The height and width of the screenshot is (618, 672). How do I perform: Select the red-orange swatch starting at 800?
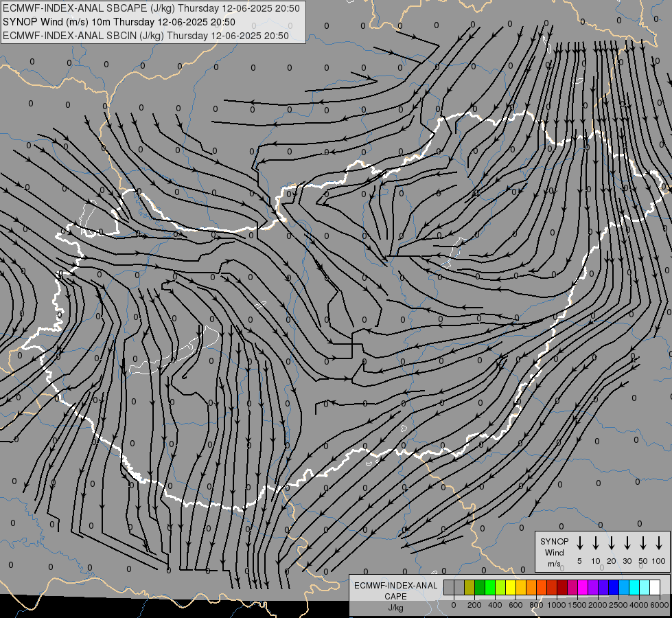[x=542, y=587]
